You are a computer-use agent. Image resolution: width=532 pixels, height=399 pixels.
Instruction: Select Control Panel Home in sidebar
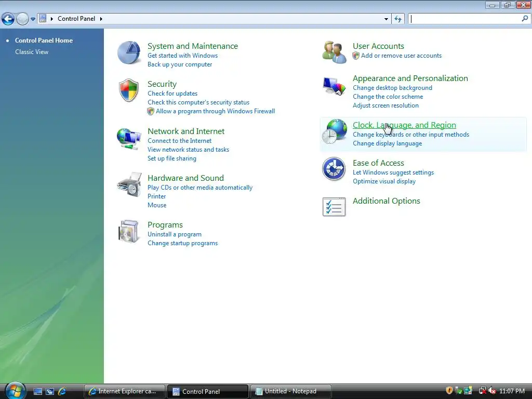click(44, 41)
